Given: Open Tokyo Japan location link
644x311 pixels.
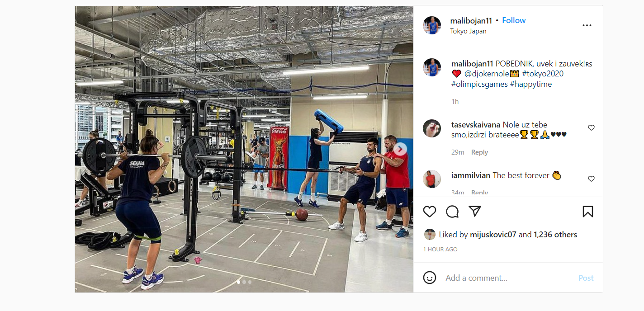Looking at the screenshot, I should coord(469,31).
